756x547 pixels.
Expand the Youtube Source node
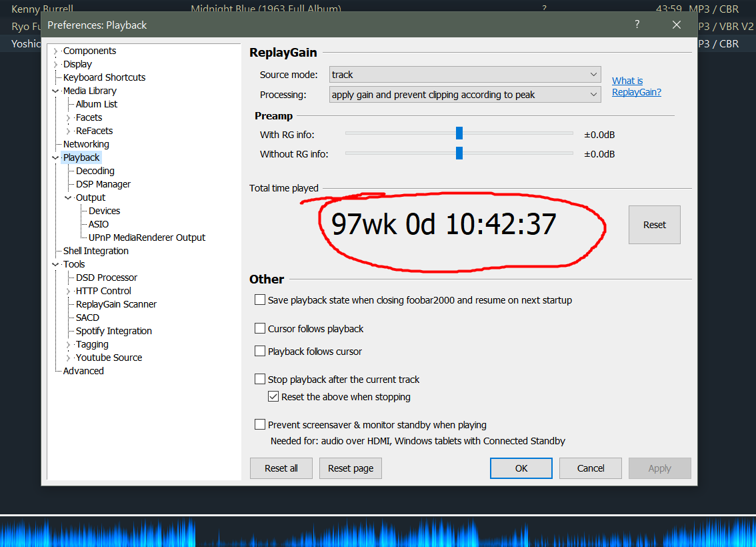(68, 358)
